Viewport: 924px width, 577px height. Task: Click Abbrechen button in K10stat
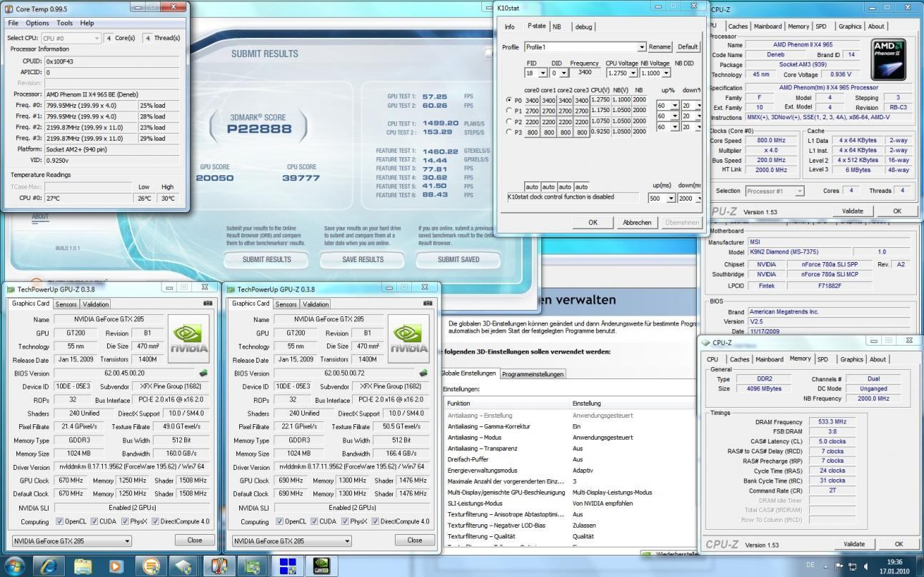point(636,222)
